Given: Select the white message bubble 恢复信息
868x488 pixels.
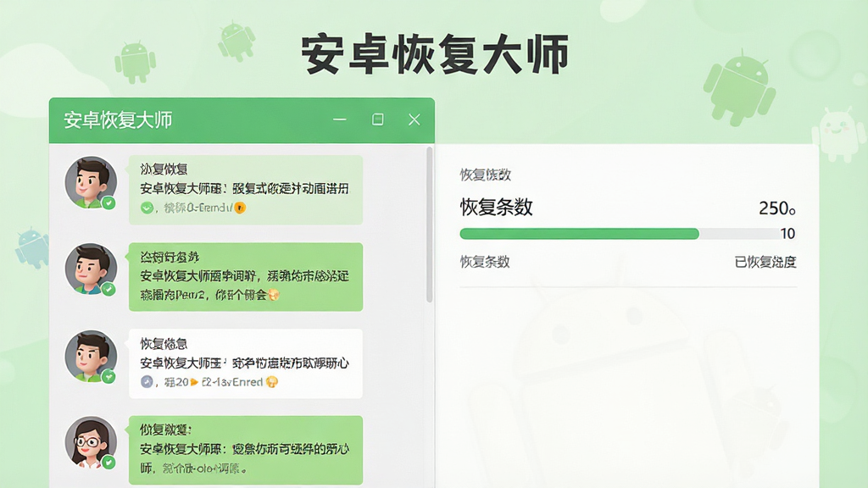Looking at the screenshot, I should coord(246,363).
